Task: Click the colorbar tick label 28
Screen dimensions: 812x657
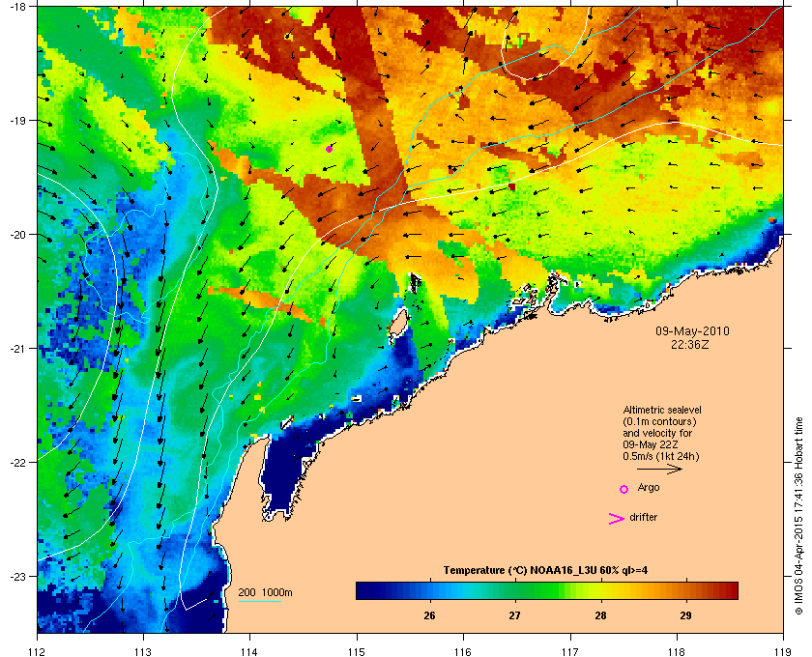Action: pos(600,615)
